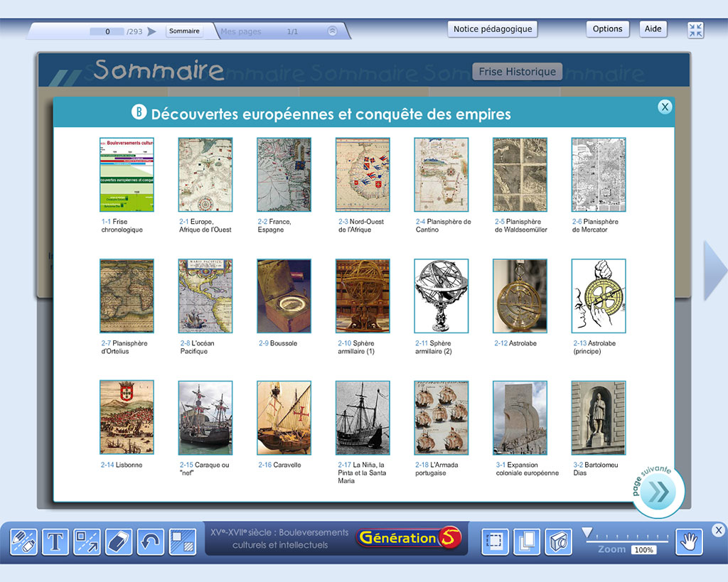
Task: Click the duplicate pages icon
Action: 527,542
